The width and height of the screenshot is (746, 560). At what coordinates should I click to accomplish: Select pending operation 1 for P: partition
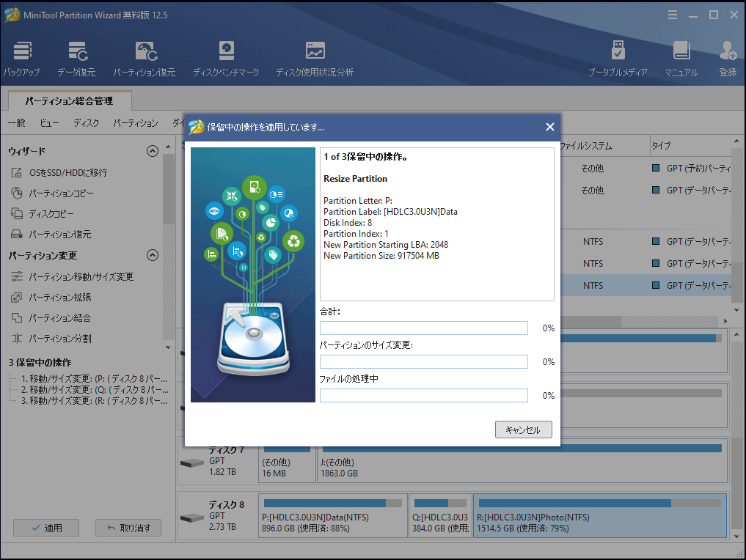94,379
